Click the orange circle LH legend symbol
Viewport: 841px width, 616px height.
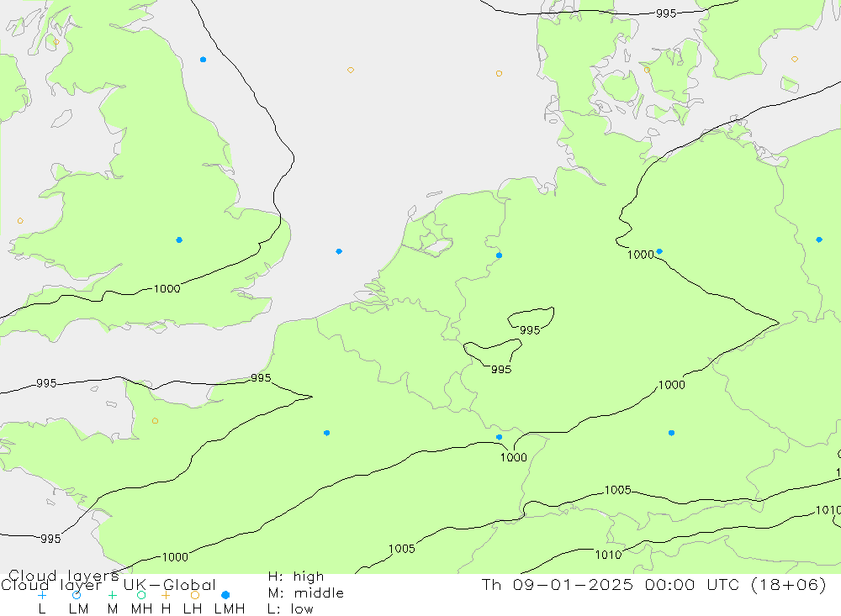pos(195,595)
